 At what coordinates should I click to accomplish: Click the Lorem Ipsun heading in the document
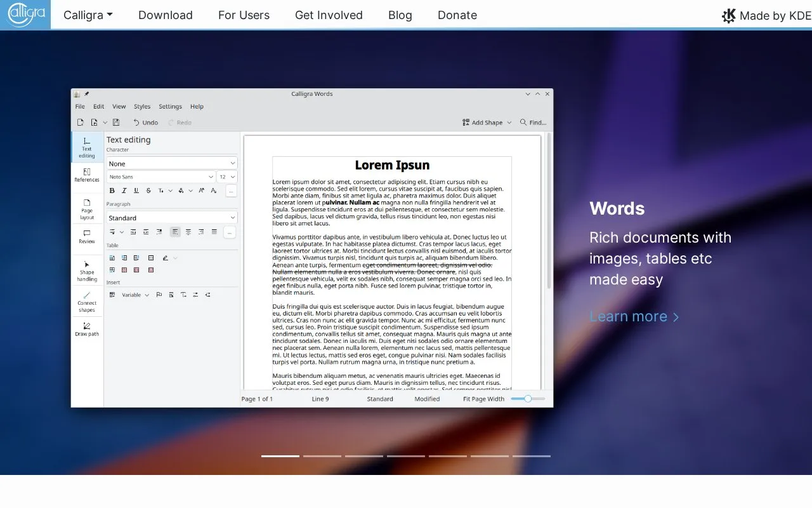(x=392, y=165)
